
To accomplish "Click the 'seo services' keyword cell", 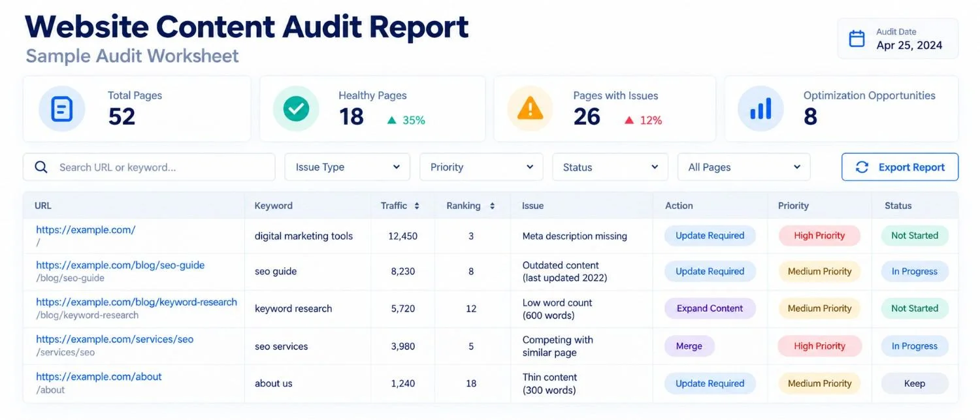I will pyautogui.click(x=281, y=346).
